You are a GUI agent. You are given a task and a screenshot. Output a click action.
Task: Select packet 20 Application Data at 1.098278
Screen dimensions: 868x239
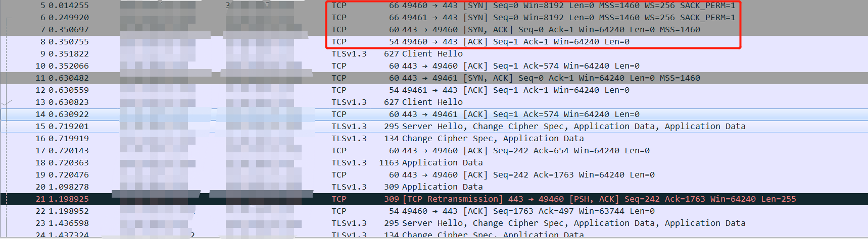pyautogui.click(x=442, y=187)
